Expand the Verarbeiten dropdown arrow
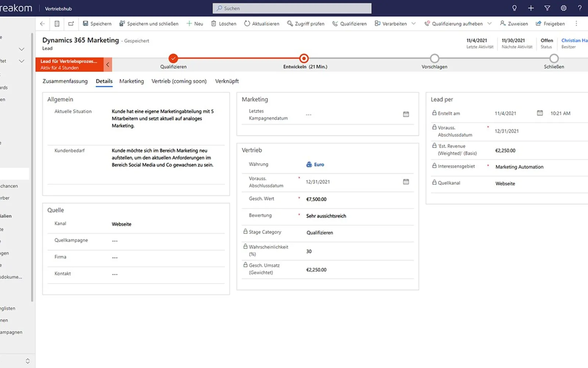This screenshot has width=588, height=368. tap(414, 24)
